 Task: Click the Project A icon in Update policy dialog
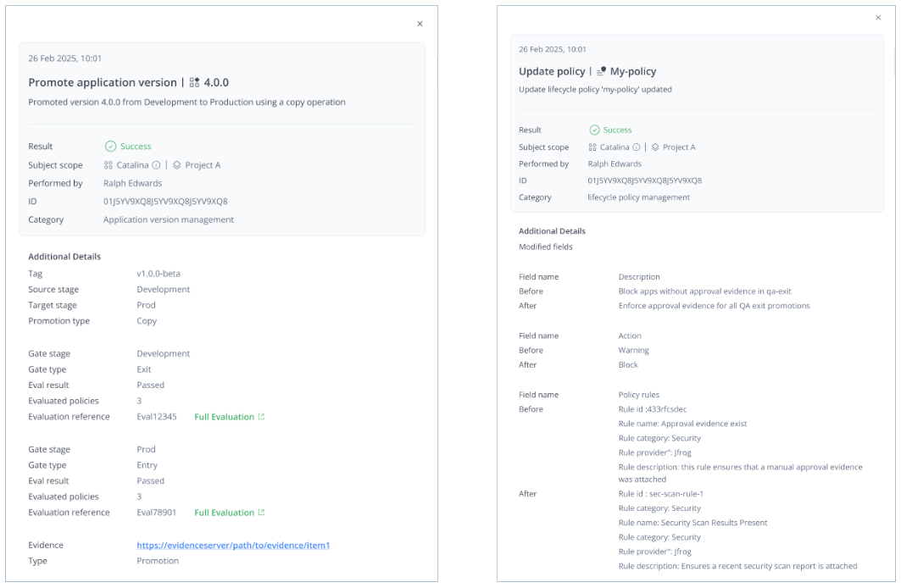[655, 147]
